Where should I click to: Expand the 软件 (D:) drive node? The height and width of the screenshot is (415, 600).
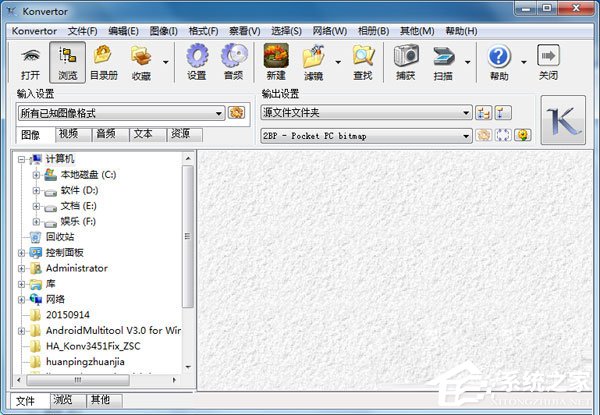tap(36, 190)
